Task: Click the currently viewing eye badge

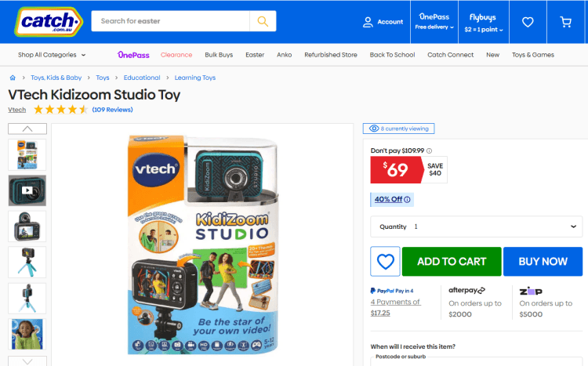Action: click(x=398, y=129)
